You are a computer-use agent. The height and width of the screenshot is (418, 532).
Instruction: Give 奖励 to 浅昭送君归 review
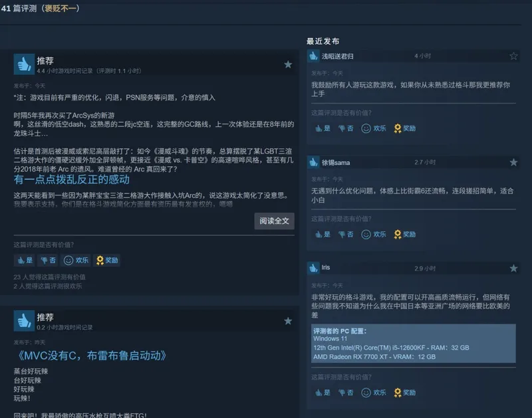click(405, 128)
